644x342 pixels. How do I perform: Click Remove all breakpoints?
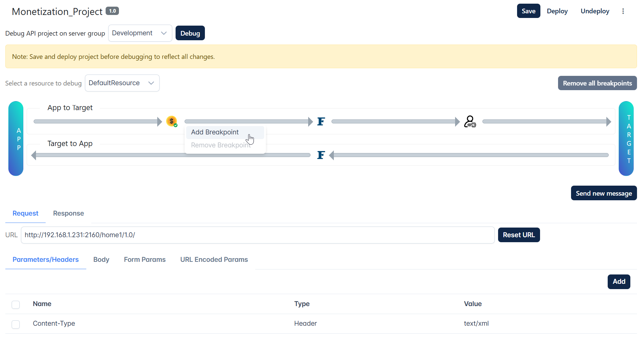597,83
